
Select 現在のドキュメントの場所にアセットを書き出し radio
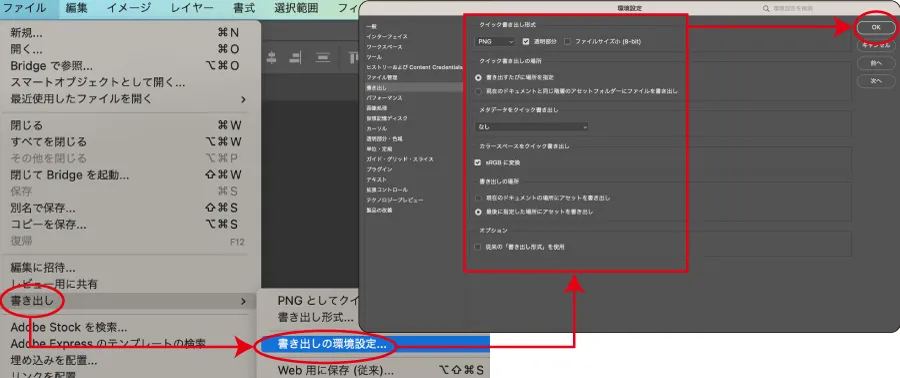click(478, 198)
